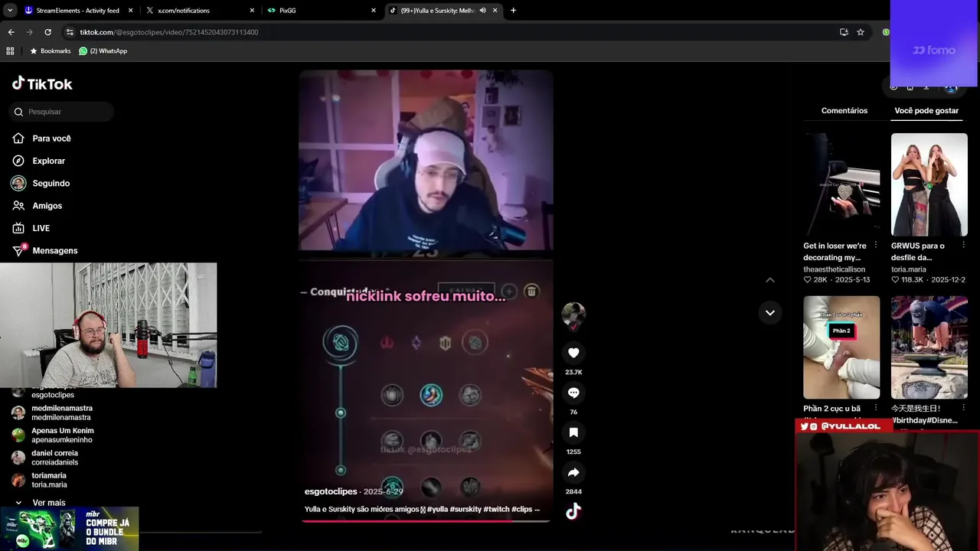
Task: Open toria.maria profile under GRWUS video
Action: point(909,269)
